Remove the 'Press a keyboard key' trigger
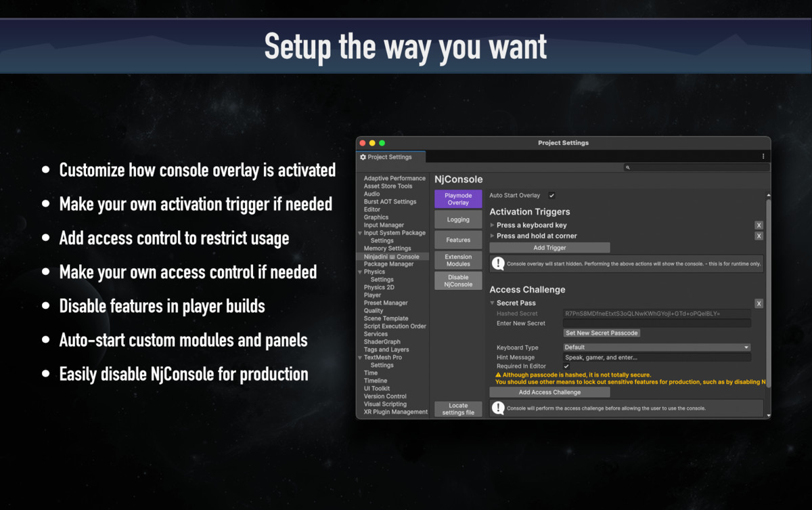The height and width of the screenshot is (510, 812). [759, 226]
